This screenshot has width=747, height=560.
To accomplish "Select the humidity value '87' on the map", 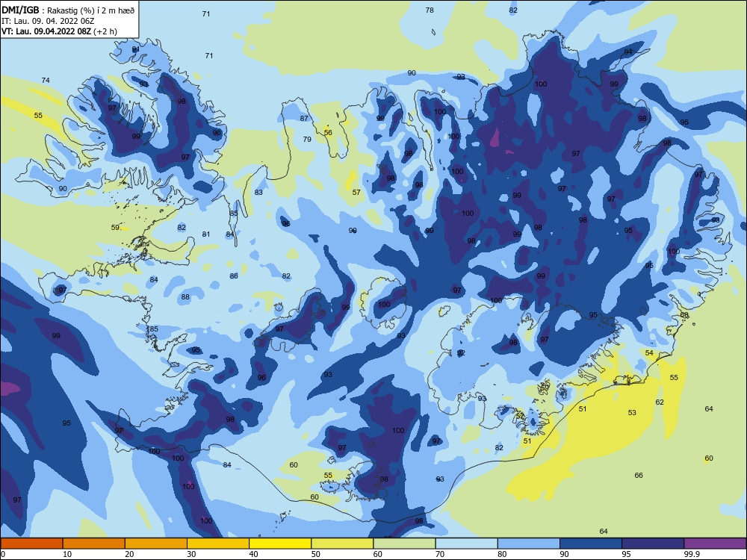I will coord(305,119).
